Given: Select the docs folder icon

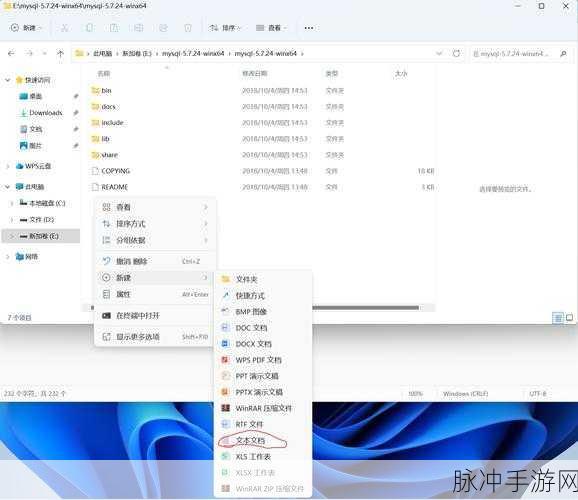Looking at the screenshot, I should (x=95, y=106).
